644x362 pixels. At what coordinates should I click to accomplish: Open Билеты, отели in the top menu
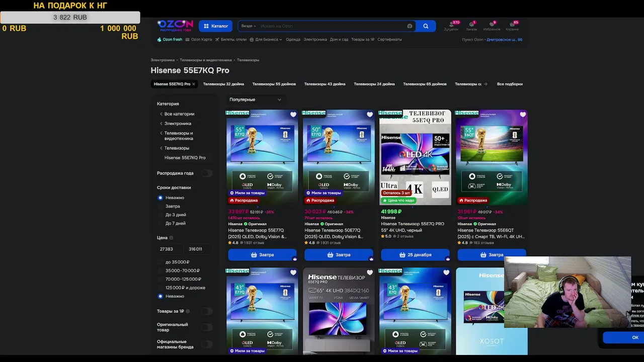click(231, 39)
